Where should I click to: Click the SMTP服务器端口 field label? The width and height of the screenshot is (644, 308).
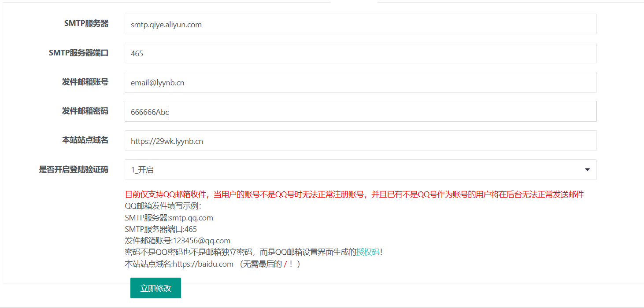coord(78,53)
